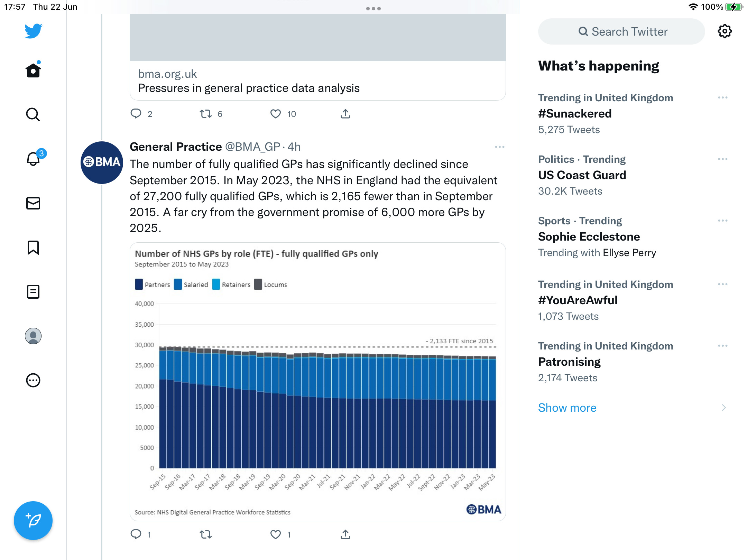
Task: Open Lists icon in sidebar
Action: point(33,292)
